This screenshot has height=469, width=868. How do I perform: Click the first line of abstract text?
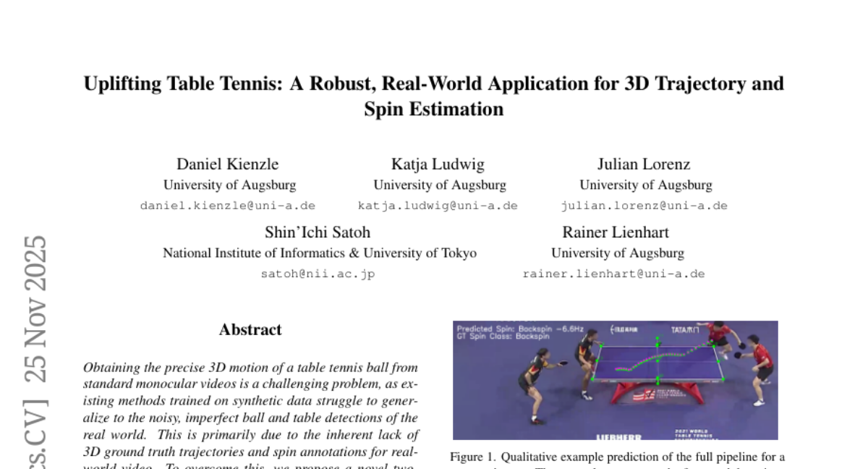[250, 368]
